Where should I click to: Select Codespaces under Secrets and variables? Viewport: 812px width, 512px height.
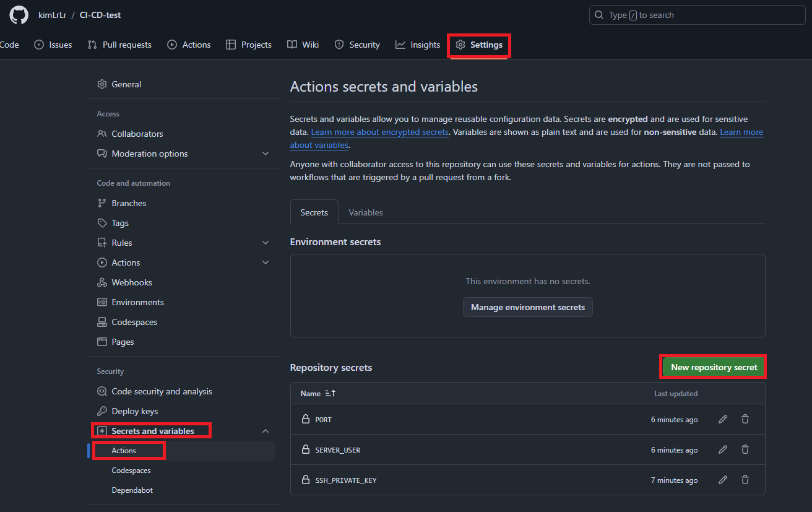coord(131,471)
